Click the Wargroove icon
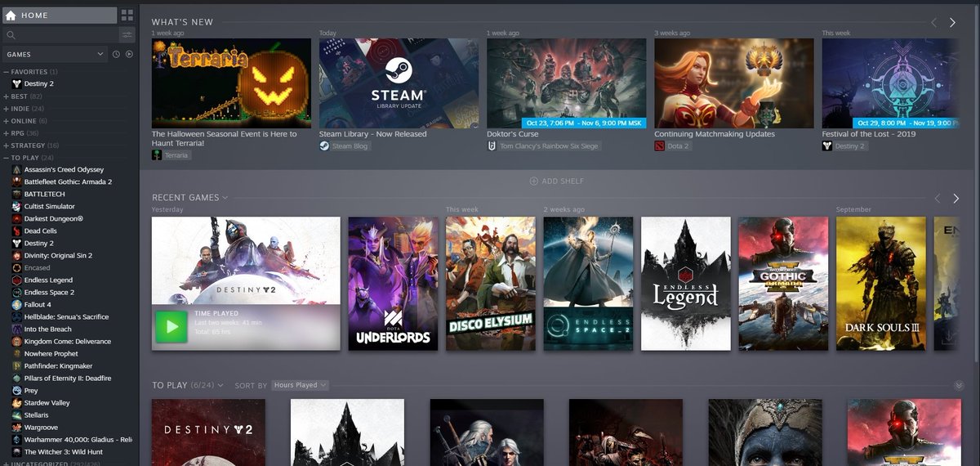 click(x=16, y=427)
